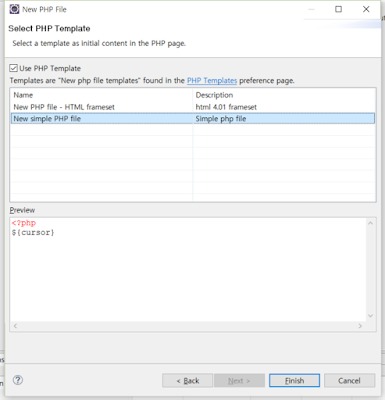
Task: Click the Eclipse icon in title bar
Action: pos(14,9)
